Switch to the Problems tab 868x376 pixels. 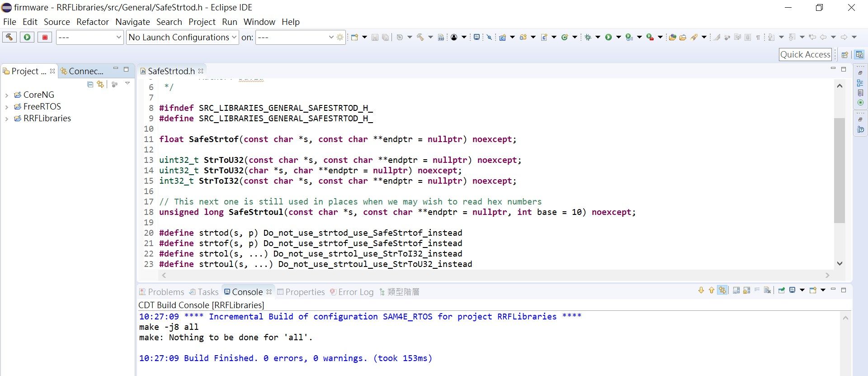coord(161,292)
